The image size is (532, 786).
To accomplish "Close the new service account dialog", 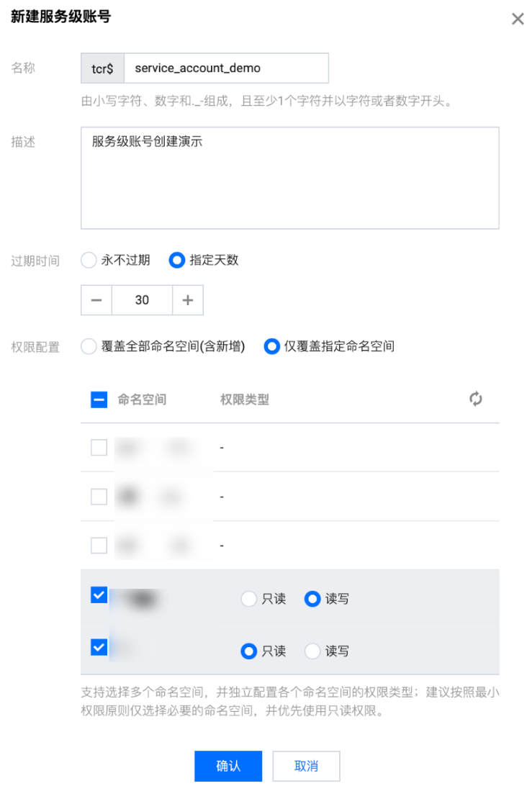I will pos(517,19).
